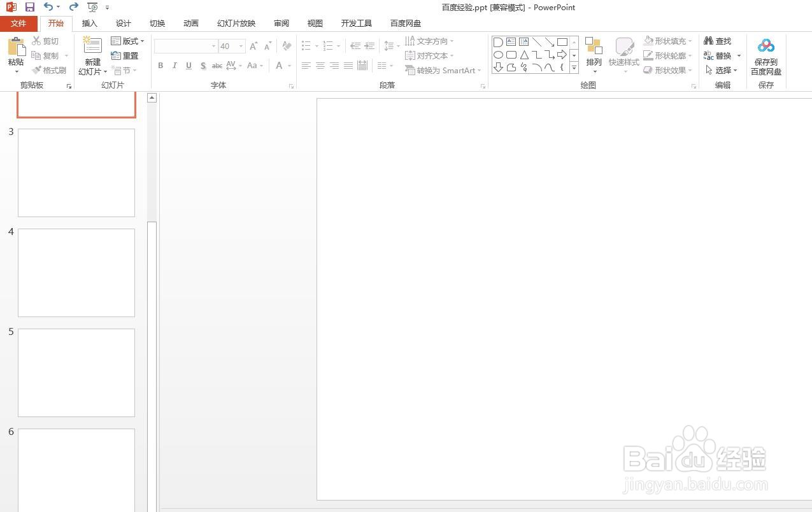The image size is (812, 512).
Task: Open the line spacing dropdown
Action: 392,46
